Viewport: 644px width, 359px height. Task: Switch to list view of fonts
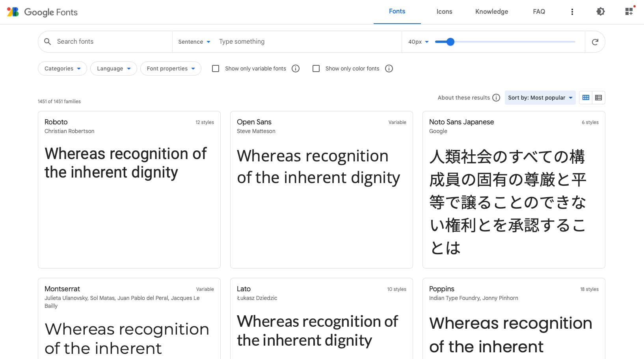(x=598, y=97)
